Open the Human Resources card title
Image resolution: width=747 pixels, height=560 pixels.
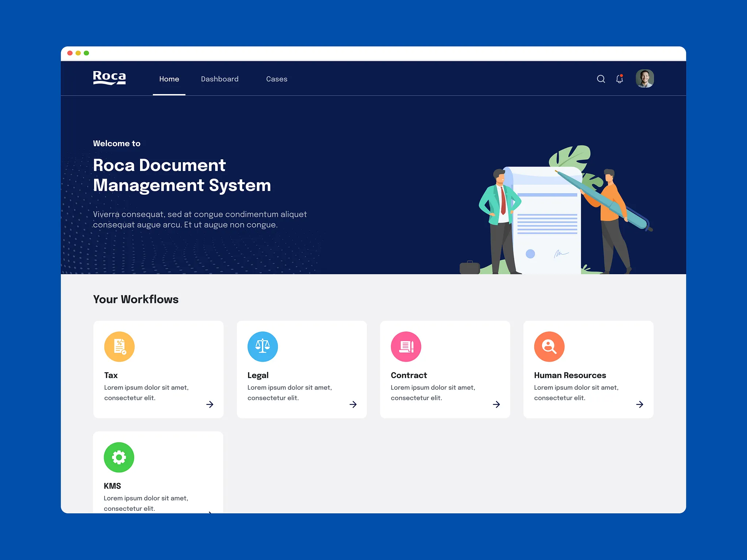570,375
